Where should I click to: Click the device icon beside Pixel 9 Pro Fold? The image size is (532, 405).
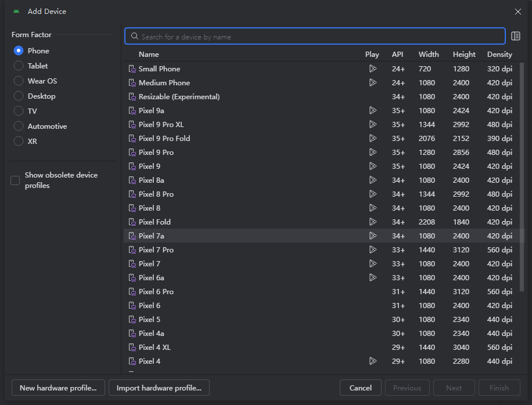point(132,139)
